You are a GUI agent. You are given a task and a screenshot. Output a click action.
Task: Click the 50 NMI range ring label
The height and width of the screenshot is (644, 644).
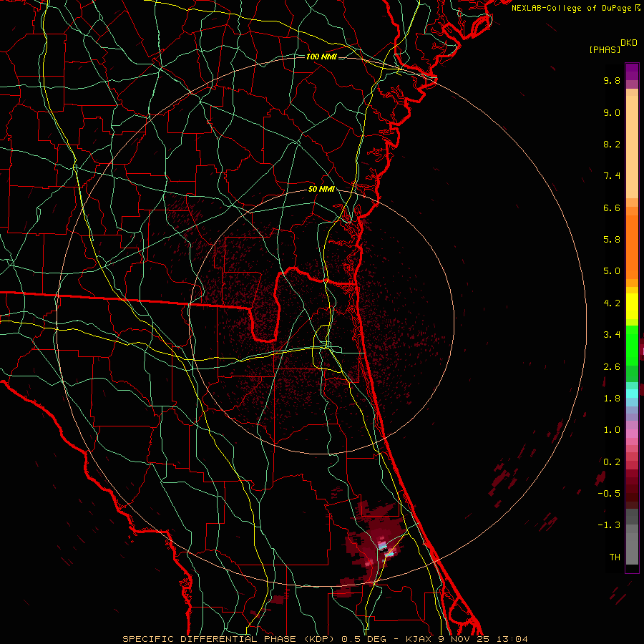pos(321,189)
